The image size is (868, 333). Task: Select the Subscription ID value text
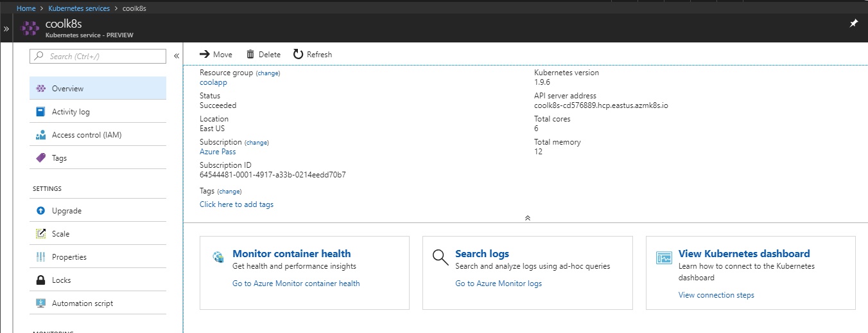pyautogui.click(x=273, y=175)
